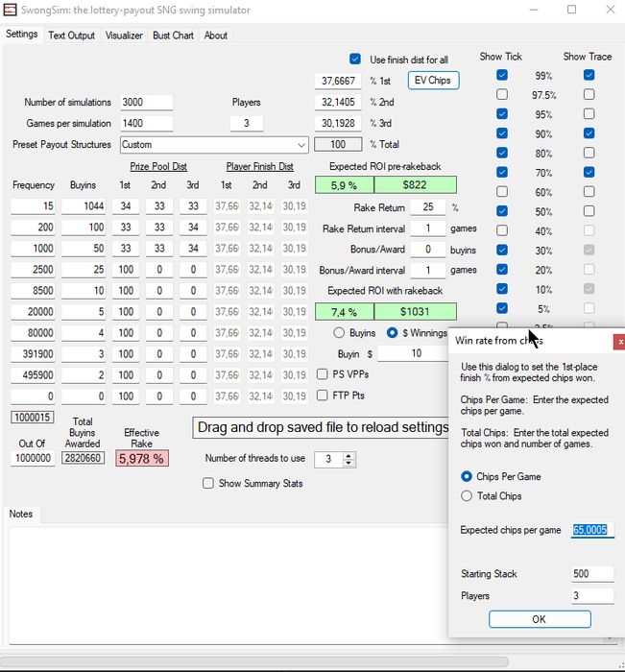Click the Frequency field showing 20000
The height and width of the screenshot is (672, 625).
click(33, 312)
